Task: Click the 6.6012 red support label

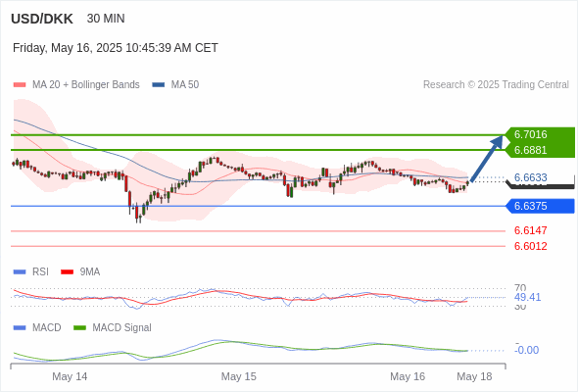Action: [530, 246]
